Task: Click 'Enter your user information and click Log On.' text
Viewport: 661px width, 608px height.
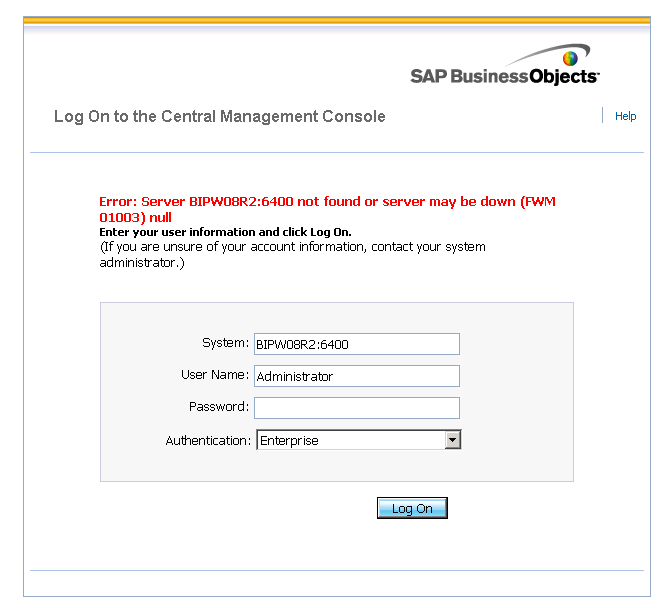Action: tap(225, 232)
